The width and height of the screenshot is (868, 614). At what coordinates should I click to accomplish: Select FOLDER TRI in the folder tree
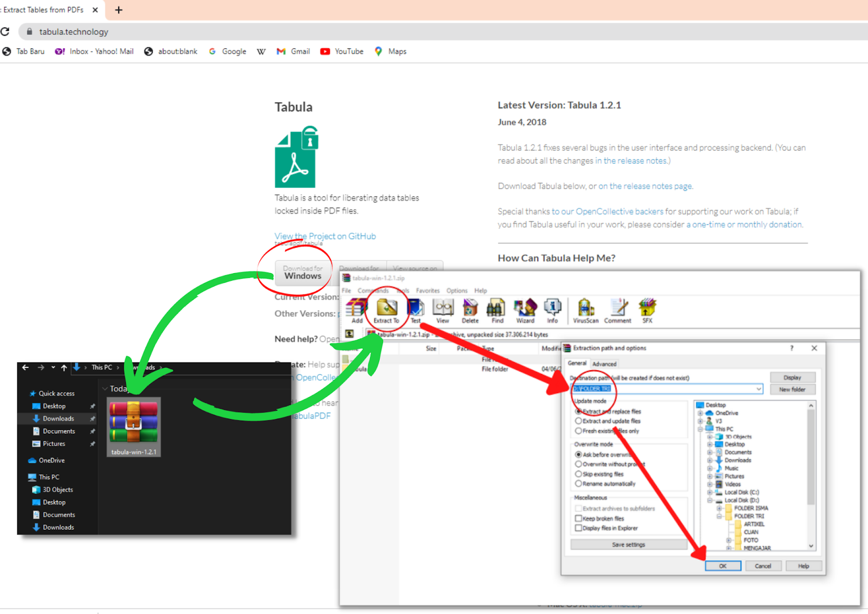(x=749, y=516)
